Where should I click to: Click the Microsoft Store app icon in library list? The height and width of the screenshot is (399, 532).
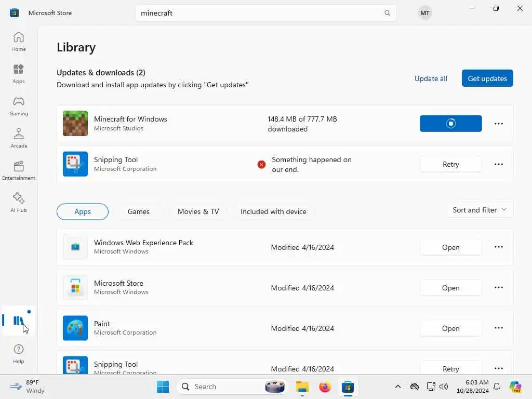(75, 288)
